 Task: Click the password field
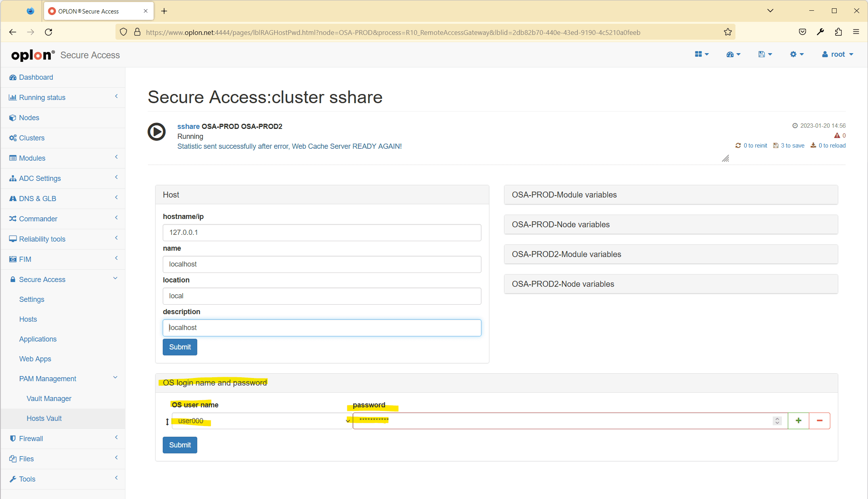pyautogui.click(x=570, y=421)
